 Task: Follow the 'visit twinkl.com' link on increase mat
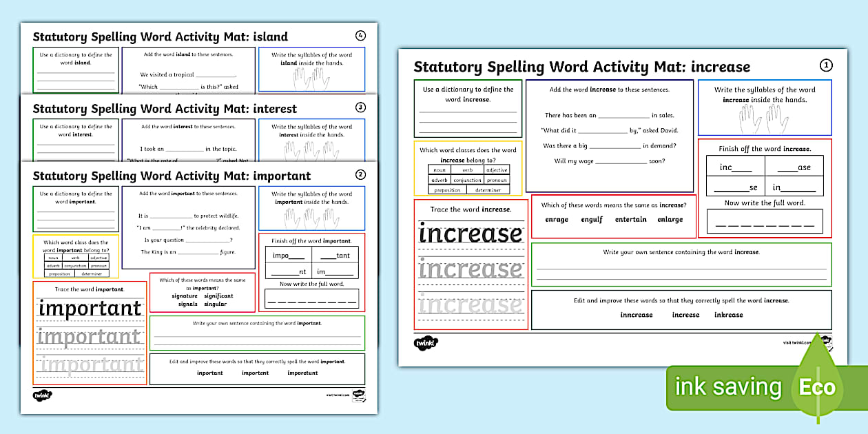pyautogui.click(x=798, y=342)
